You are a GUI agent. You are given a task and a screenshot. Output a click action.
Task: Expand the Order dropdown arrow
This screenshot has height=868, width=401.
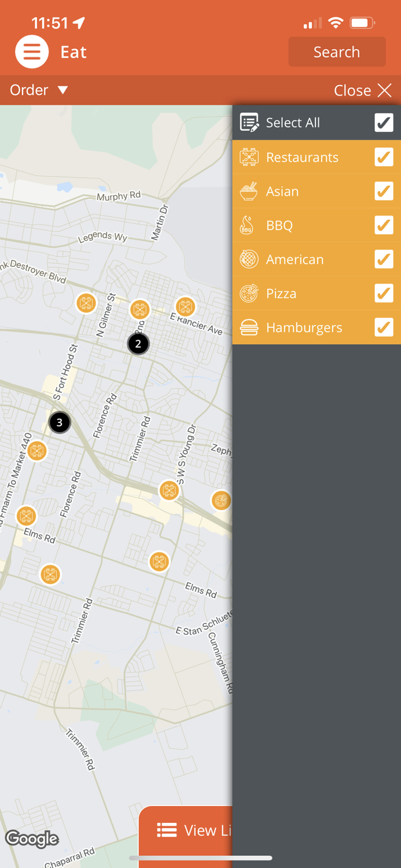point(63,90)
